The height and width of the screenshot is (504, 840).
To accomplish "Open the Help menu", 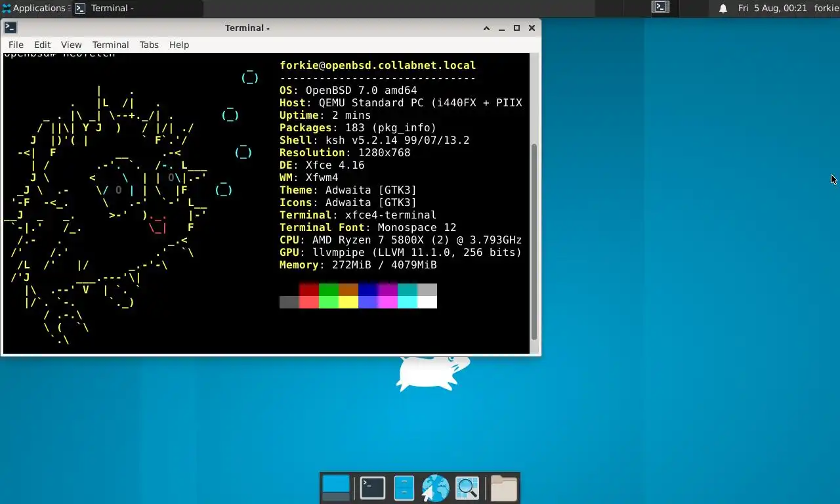I will [179, 45].
